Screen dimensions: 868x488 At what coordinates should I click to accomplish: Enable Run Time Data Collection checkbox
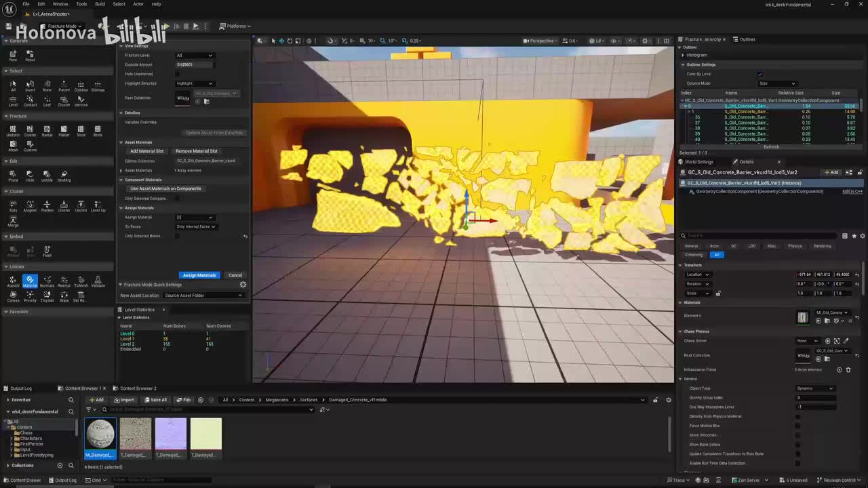pos(797,463)
